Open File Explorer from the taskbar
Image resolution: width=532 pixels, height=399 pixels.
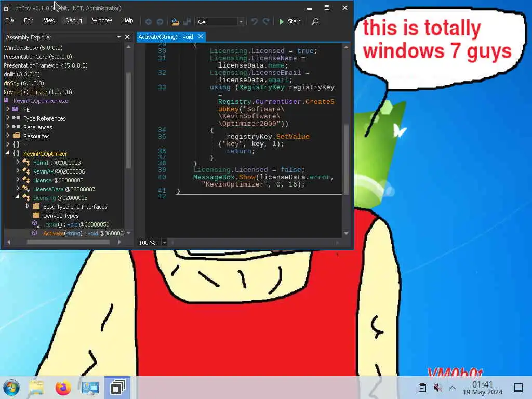point(36,388)
